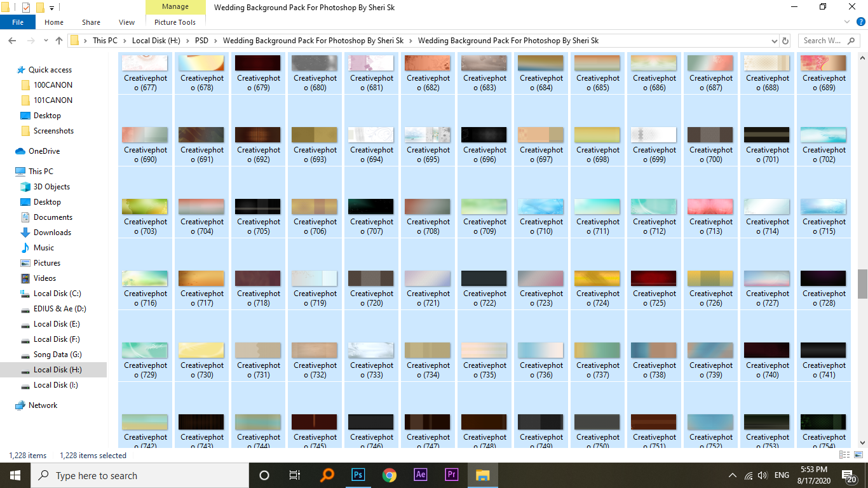Open 100CANON quick access folder
Screen dimensions: 868x488
pos(53,85)
